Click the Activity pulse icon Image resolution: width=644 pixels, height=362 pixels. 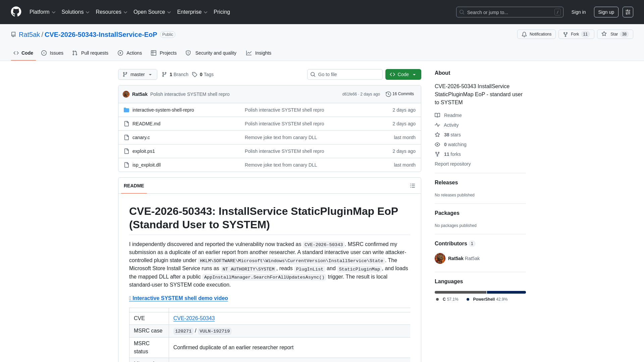[x=437, y=125]
